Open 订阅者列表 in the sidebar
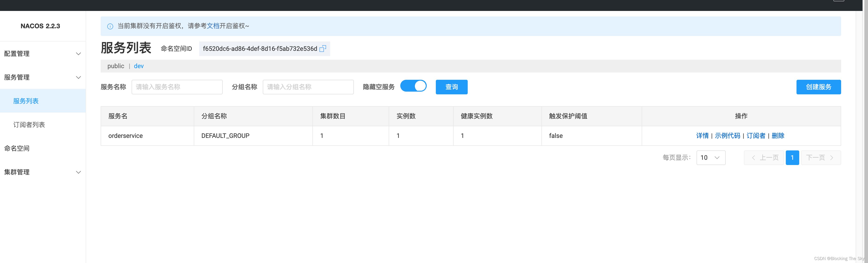Screen dimensions: 868x263 tap(43, 125)
